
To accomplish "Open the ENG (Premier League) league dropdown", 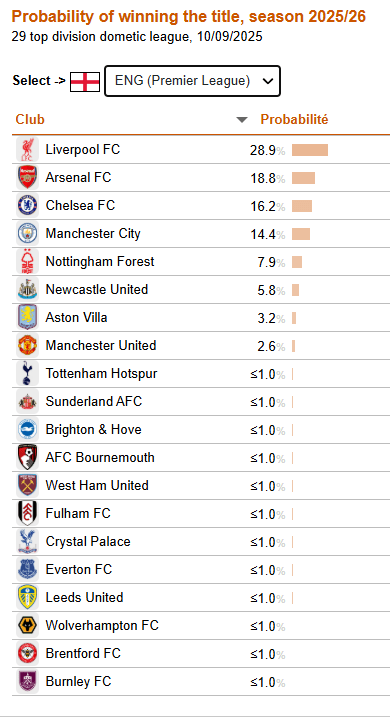I will (x=192, y=81).
